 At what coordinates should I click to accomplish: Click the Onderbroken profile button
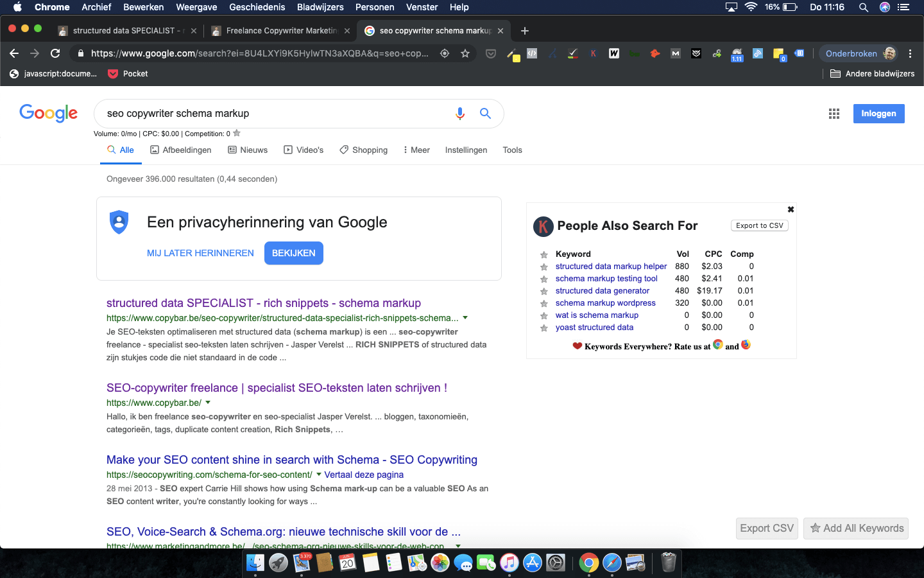[x=860, y=53]
